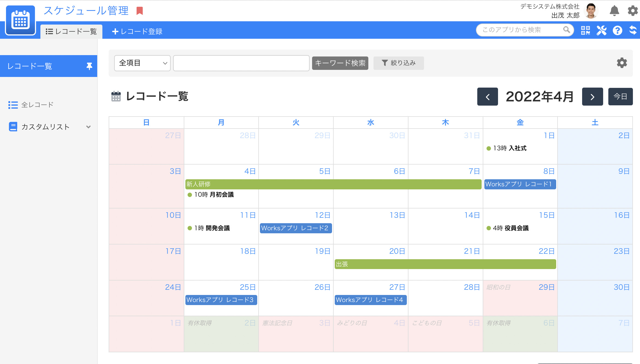Select the 13日 calendar cell
This screenshot has height=364, width=640.
[371, 226]
